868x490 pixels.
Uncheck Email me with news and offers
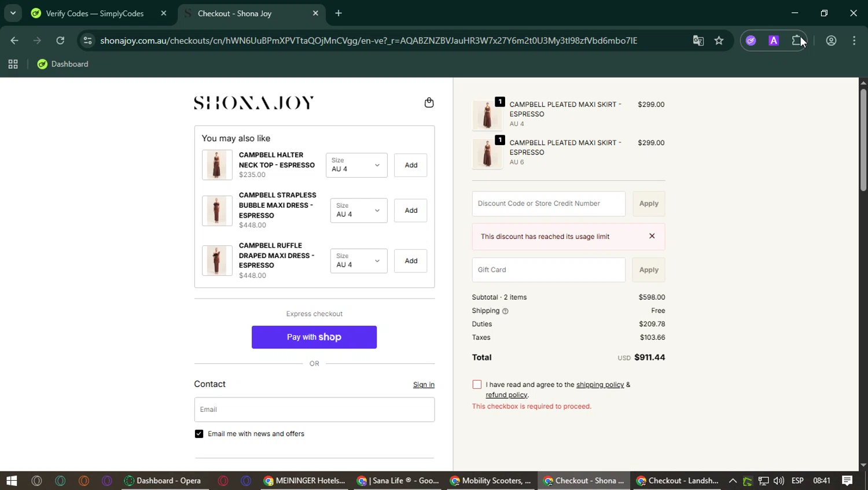(199, 434)
